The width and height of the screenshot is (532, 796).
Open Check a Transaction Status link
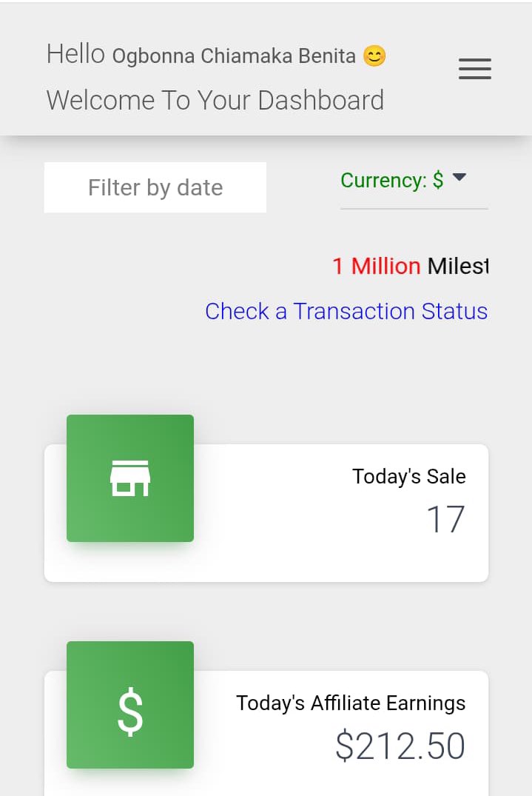tap(346, 311)
